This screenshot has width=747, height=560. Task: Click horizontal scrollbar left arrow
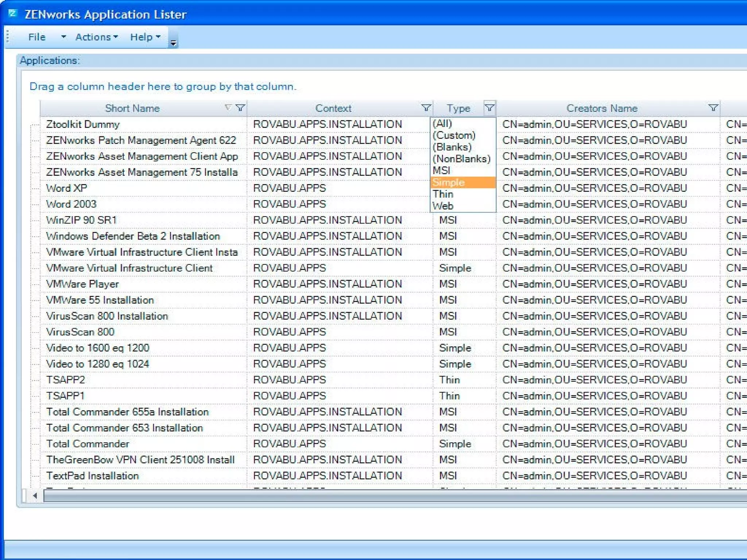point(35,496)
